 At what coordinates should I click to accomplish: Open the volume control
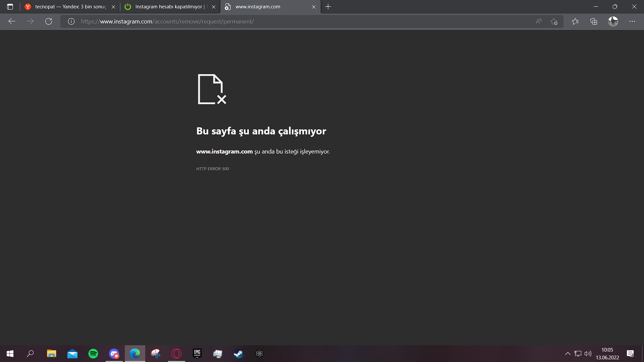tap(588, 354)
